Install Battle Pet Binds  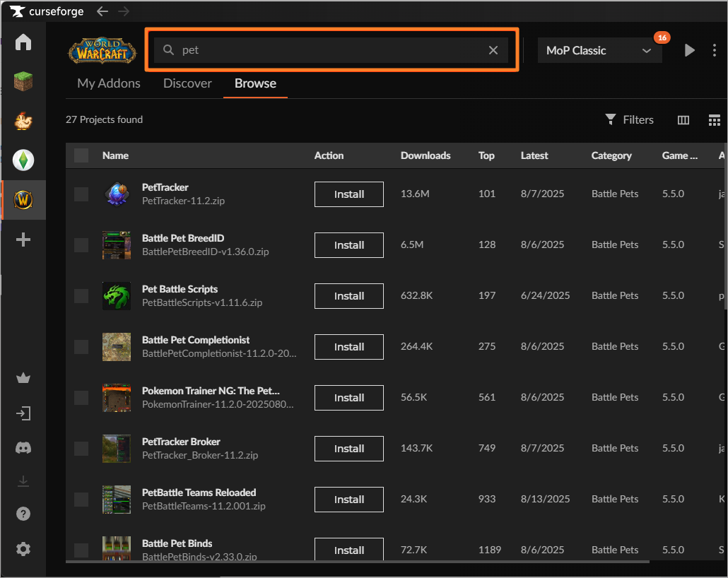349,550
